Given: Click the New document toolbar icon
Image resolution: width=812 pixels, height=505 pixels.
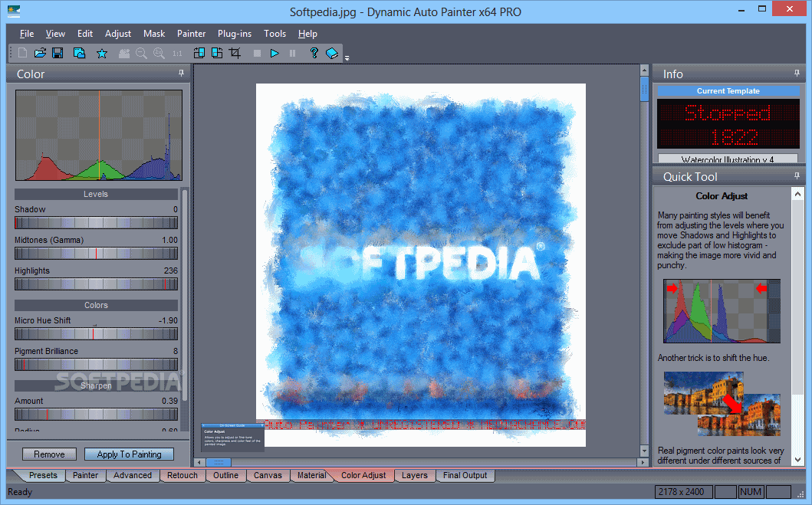Looking at the screenshot, I should [x=22, y=53].
